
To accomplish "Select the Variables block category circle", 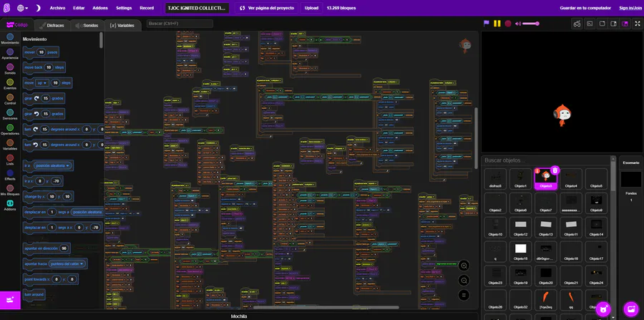I will (10, 142).
